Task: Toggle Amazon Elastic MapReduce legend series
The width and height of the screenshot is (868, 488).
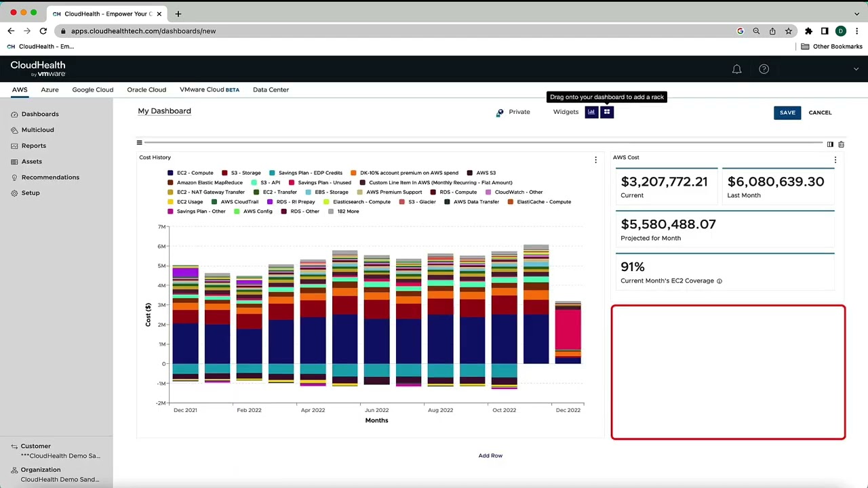Action: click(x=205, y=182)
